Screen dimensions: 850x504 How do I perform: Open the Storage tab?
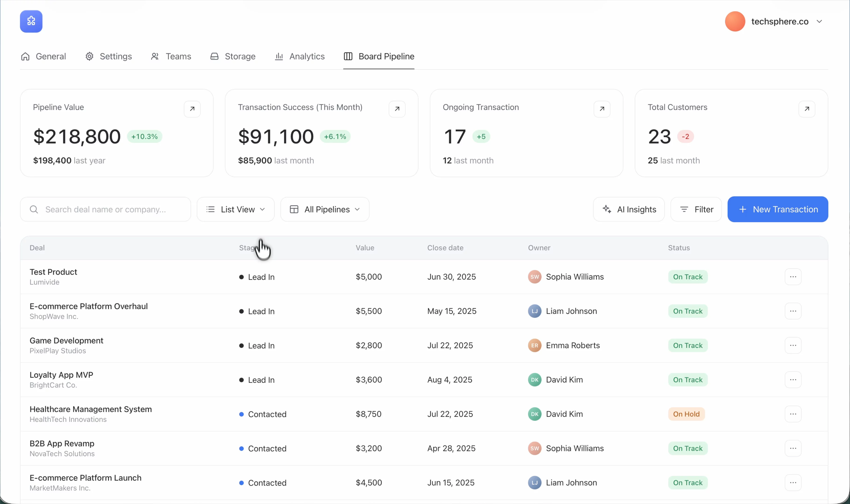pyautogui.click(x=233, y=56)
